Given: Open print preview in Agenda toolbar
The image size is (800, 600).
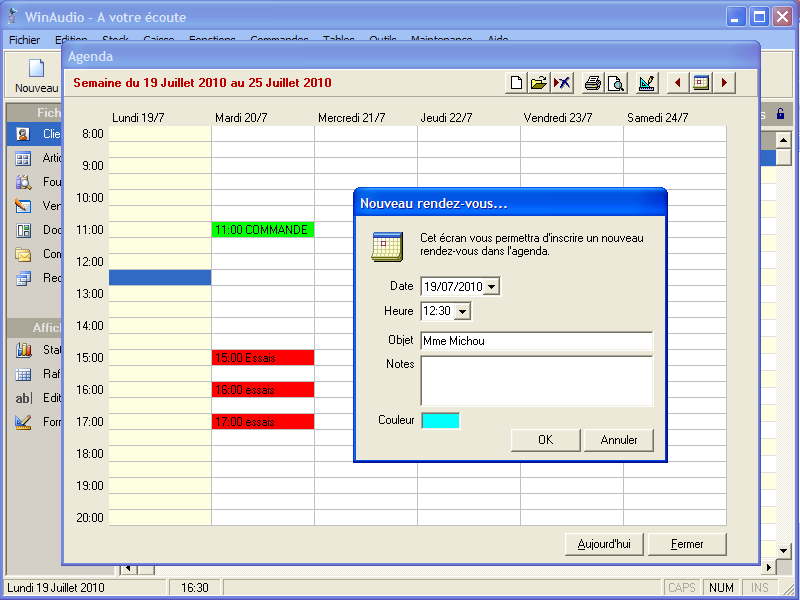Looking at the screenshot, I should 616,83.
